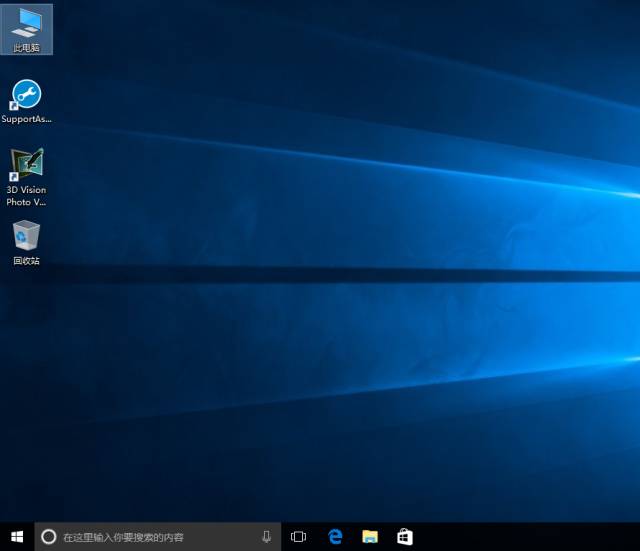Open Task View from the taskbar

pos(298,537)
